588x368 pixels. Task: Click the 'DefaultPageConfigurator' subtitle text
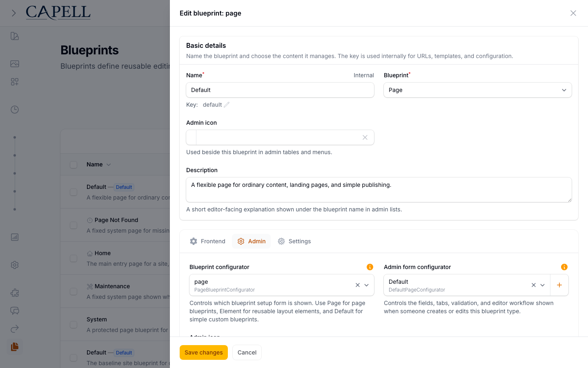(417, 290)
